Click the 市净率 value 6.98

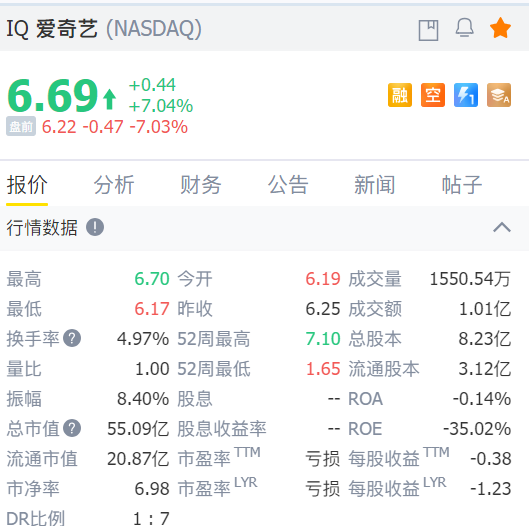152,489
